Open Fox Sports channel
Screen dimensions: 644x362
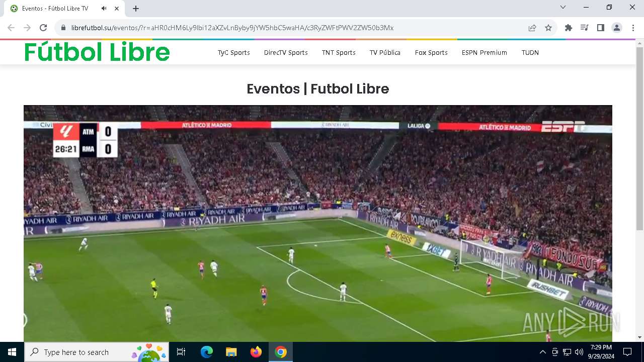[431, 52]
